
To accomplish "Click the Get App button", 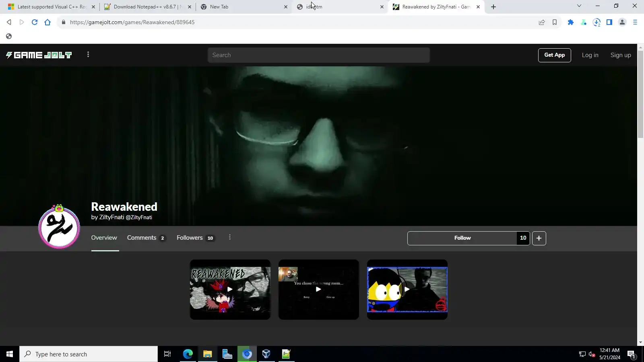I will pos(554,55).
